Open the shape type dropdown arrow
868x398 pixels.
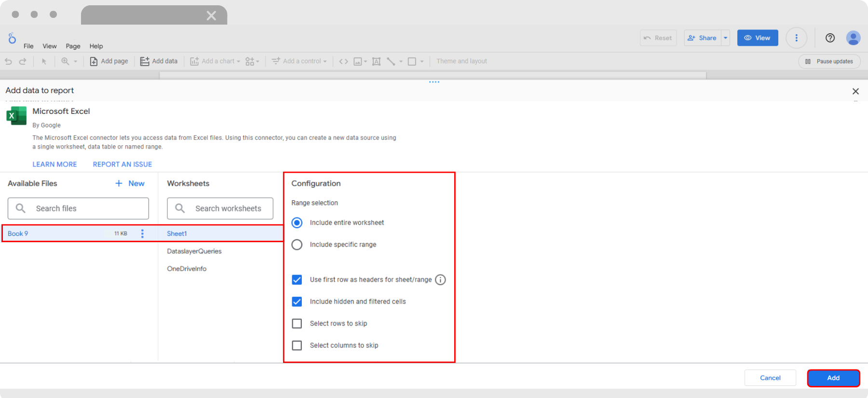[x=422, y=62]
